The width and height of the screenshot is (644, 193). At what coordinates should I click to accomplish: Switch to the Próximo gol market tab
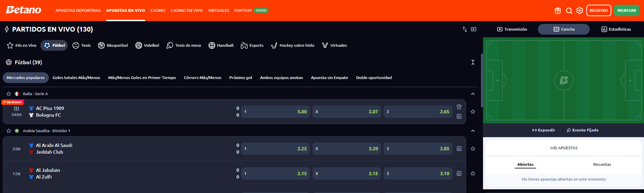tap(240, 78)
